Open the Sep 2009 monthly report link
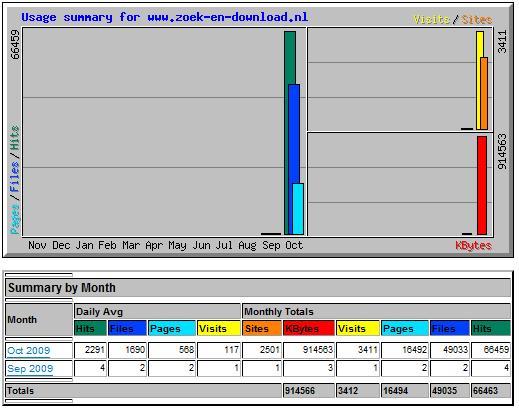The image size is (519, 411). pos(30,369)
